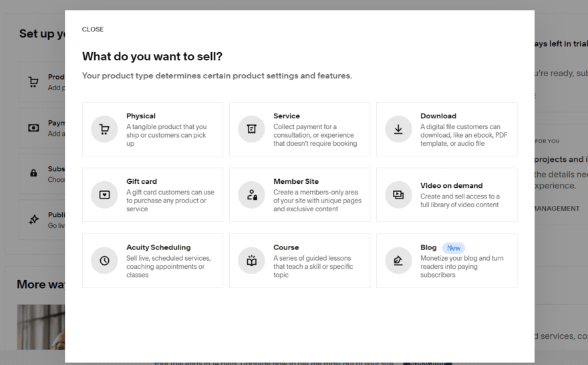Click 'Collect payment for a consultation' description
The height and width of the screenshot is (365, 588).
(x=315, y=135)
